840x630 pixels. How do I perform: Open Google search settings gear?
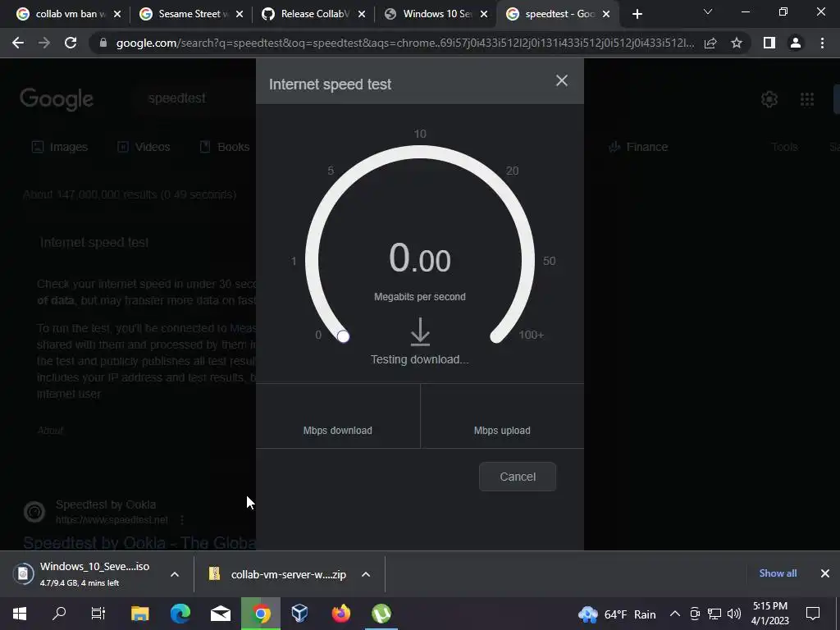point(769,99)
